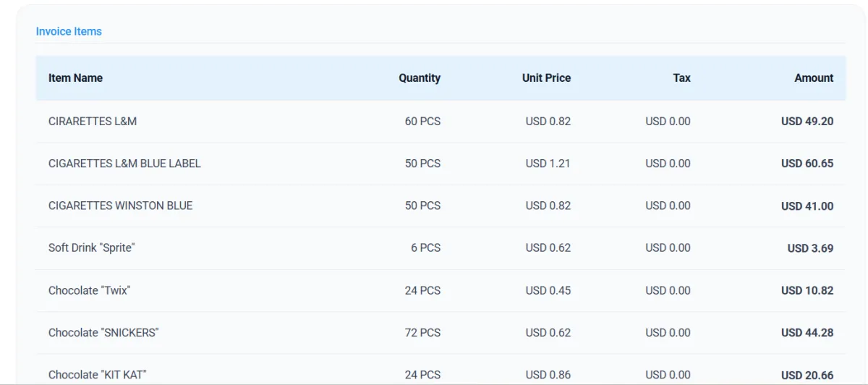Viewport: 868px width, 385px height.
Task: Select the Tax column header
Action: tap(681, 77)
